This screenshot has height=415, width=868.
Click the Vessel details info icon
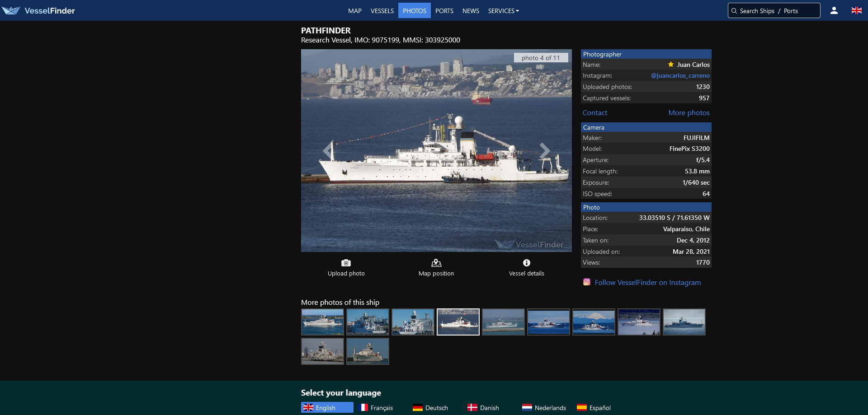(x=527, y=263)
